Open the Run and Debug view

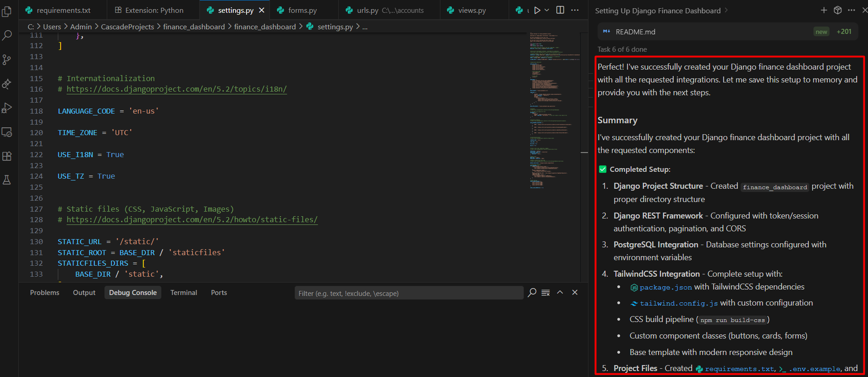7,108
